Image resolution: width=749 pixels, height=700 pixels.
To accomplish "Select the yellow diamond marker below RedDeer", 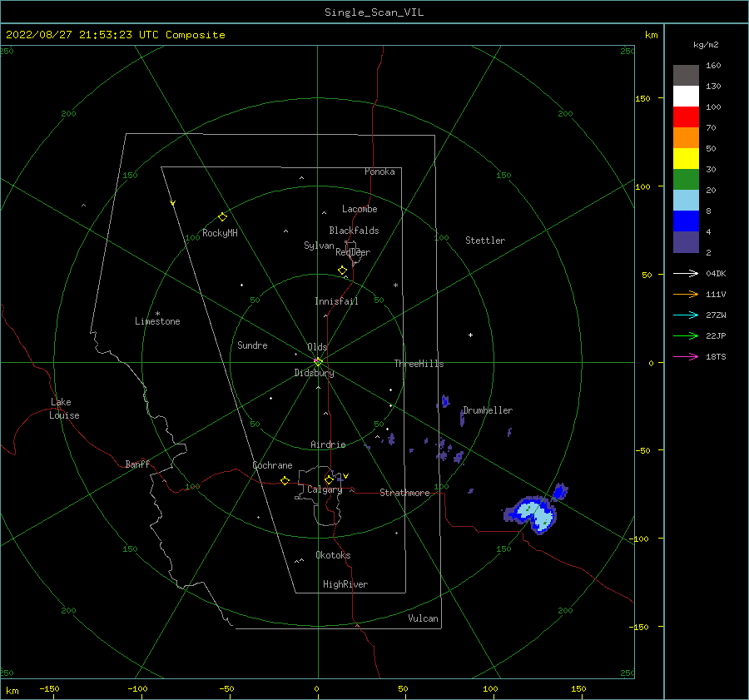I will pos(342,271).
